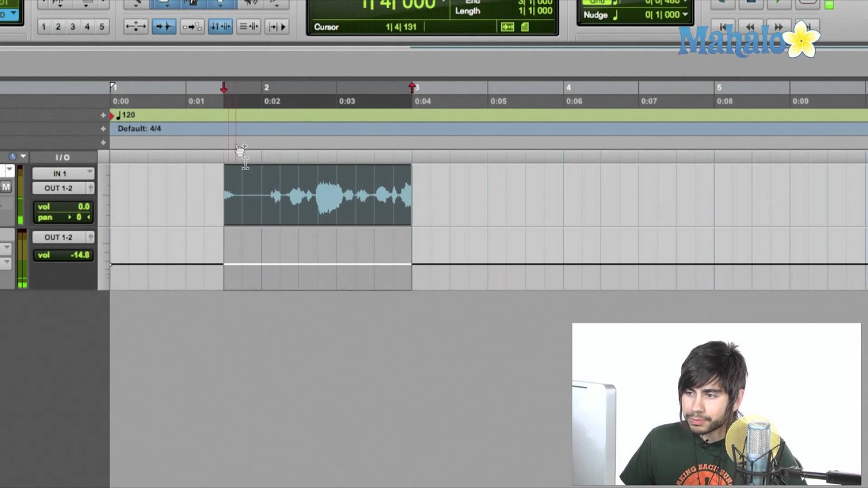Click the red selection end marker in ruler

coord(412,87)
